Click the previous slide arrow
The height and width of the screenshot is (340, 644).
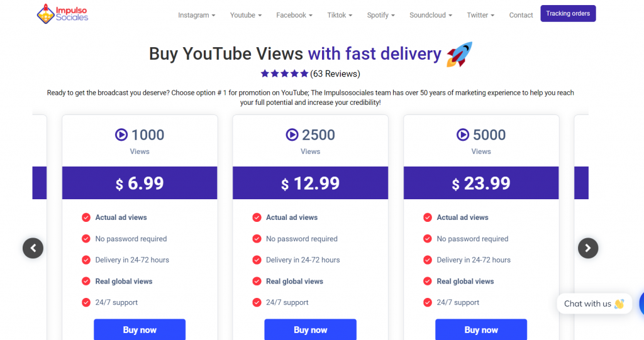(33, 248)
